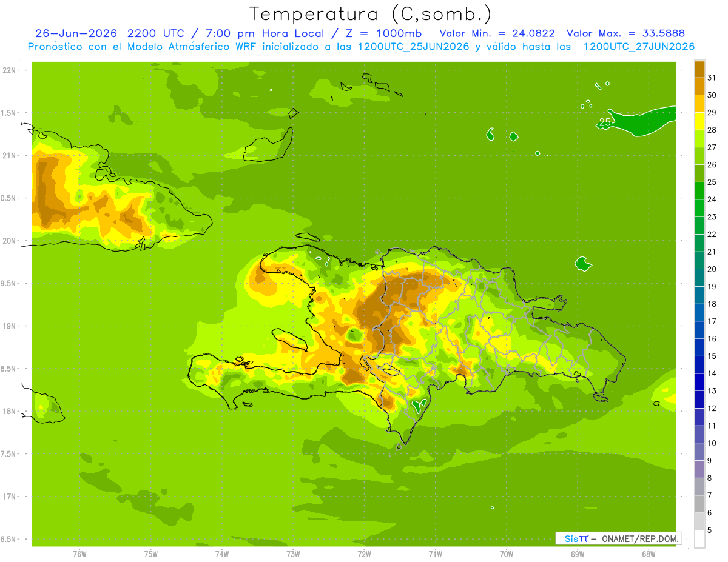Image resolution: width=728 pixels, height=562 pixels.
Task: Select legend color band between 24 and 25
Action: pos(699,191)
